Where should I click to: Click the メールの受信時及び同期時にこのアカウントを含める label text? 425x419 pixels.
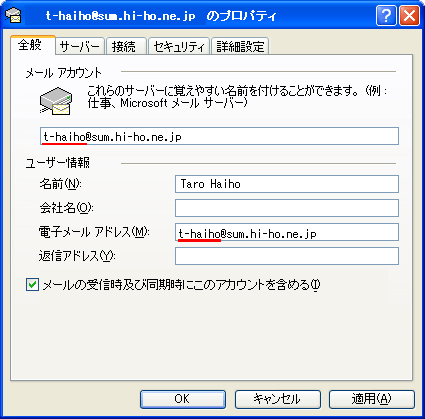tap(182, 285)
